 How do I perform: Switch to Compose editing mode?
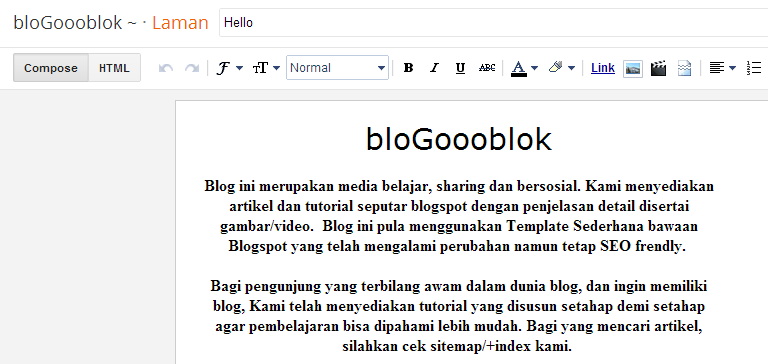pos(51,68)
